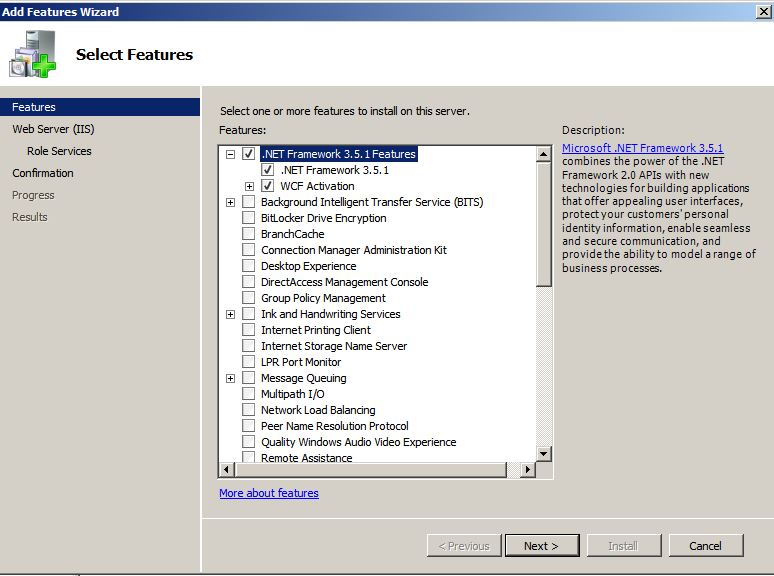The image size is (774, 576).
Task: Select Desktop Experience feature label
Action: (309, 266)
